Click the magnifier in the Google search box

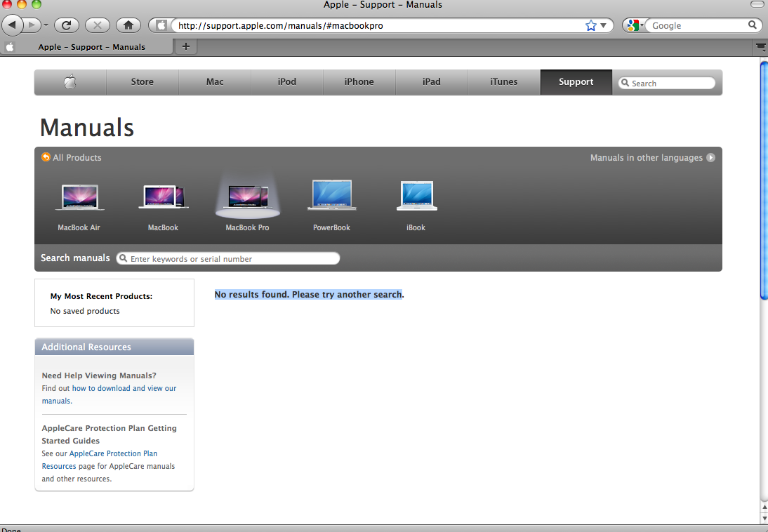pos(753,25)
